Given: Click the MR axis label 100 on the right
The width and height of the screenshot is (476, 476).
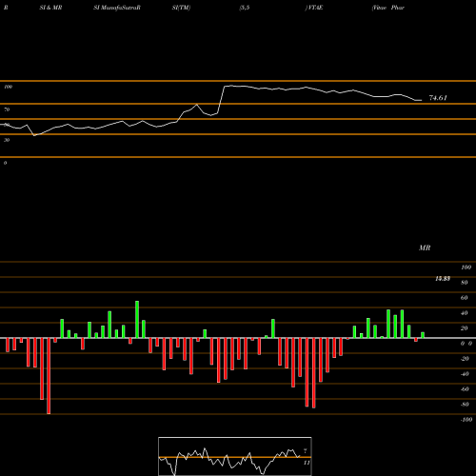Looking at the screenshot, I should (x=466, y=268).
